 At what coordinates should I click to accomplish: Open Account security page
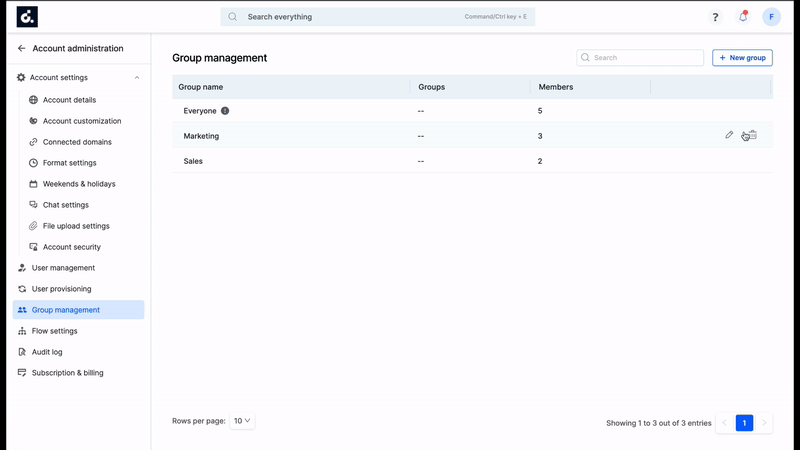[x=72, y=247]
